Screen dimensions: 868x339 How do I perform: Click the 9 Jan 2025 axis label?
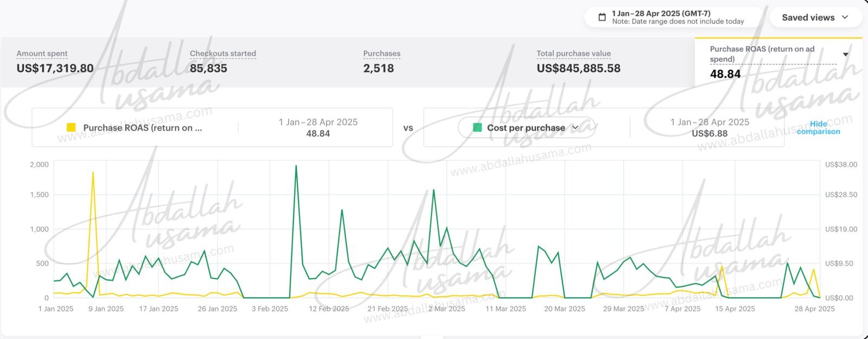tap(106, 309)
